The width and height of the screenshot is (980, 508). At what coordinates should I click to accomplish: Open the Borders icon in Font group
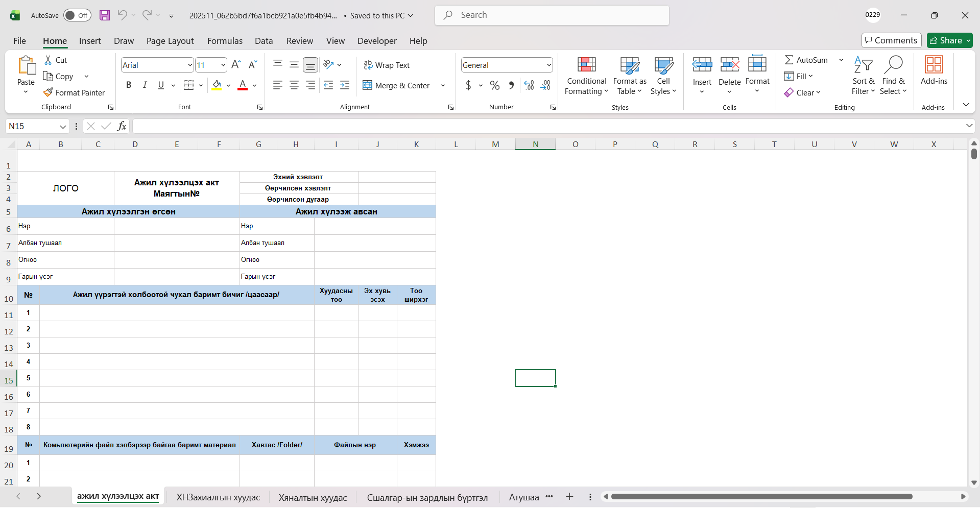[188, 85]
